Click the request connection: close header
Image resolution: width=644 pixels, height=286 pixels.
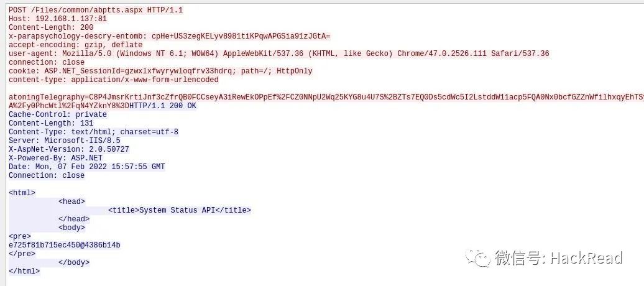(47, 62)
